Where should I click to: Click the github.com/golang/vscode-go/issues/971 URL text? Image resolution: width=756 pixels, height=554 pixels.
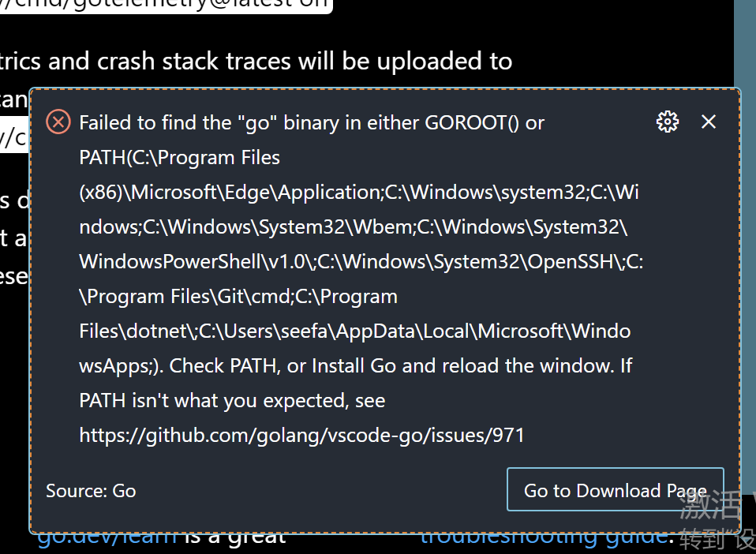[x=301, y=436]
